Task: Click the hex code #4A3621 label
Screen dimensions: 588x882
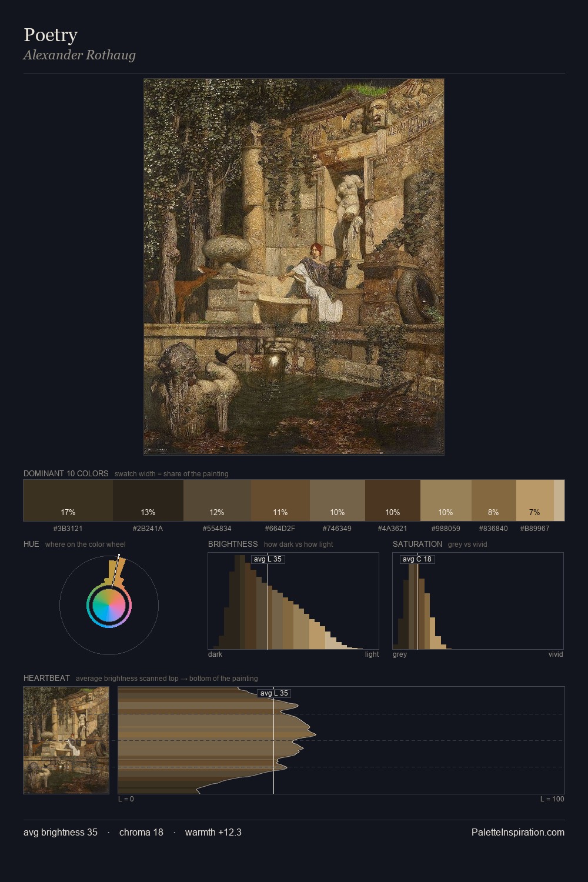Action: 393,529
